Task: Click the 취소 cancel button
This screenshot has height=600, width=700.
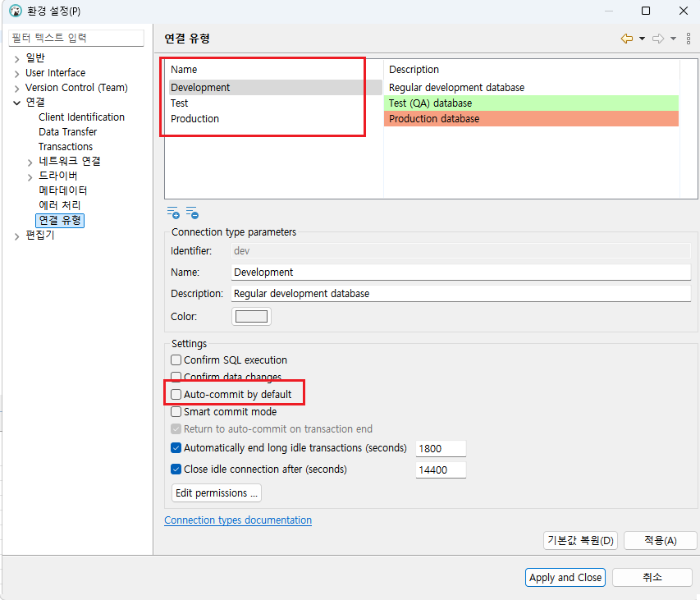Action: [652, 577]
